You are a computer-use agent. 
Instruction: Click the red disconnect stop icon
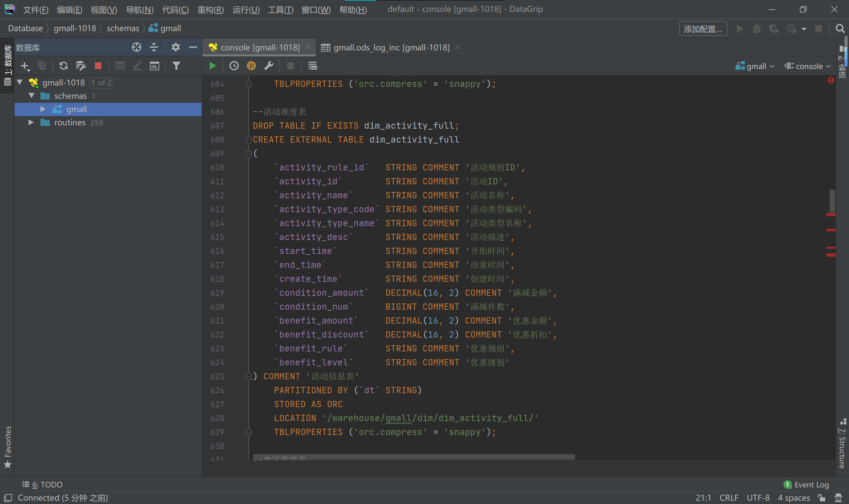pos(98,66)
